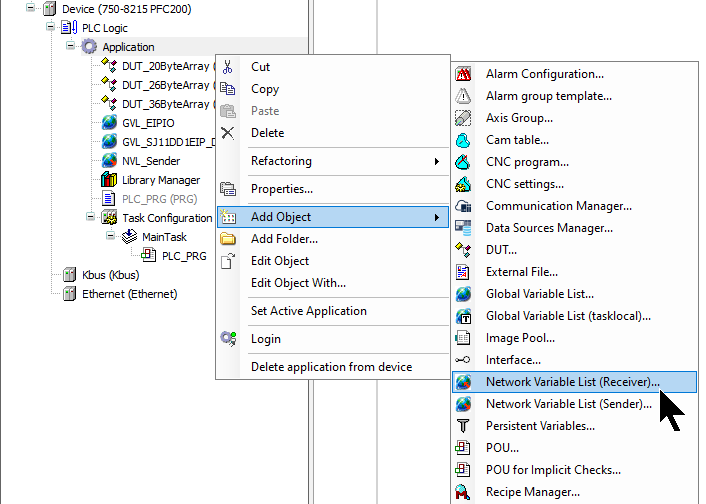This screenshot has width=706, height=504.
Task: Select PLC_PRG under MainTask
Action: [184, 256]
